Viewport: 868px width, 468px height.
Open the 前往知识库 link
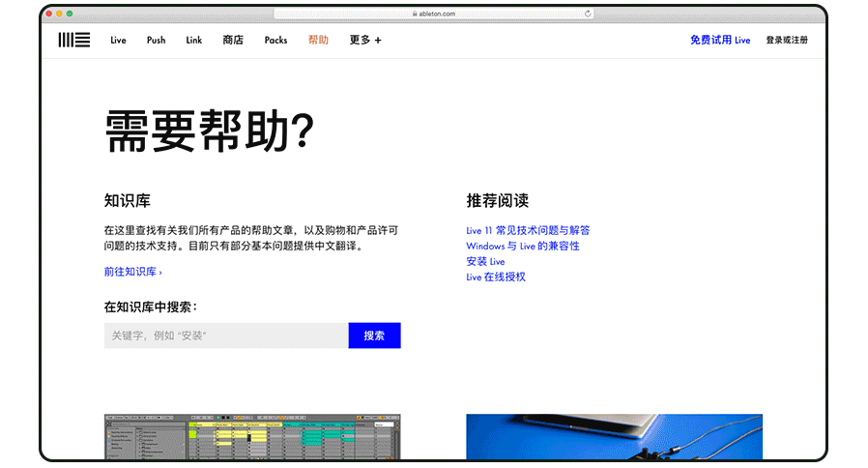132,272
